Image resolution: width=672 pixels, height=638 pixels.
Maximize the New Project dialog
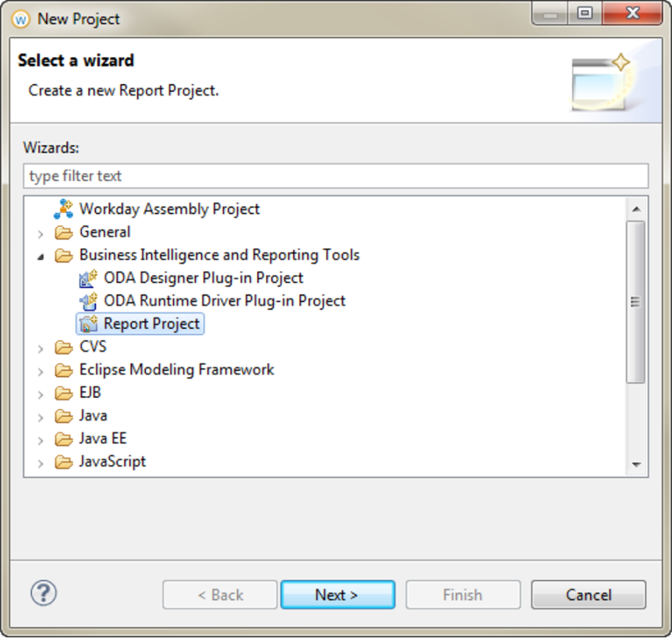pyautogui.click(x=585, y=13)
